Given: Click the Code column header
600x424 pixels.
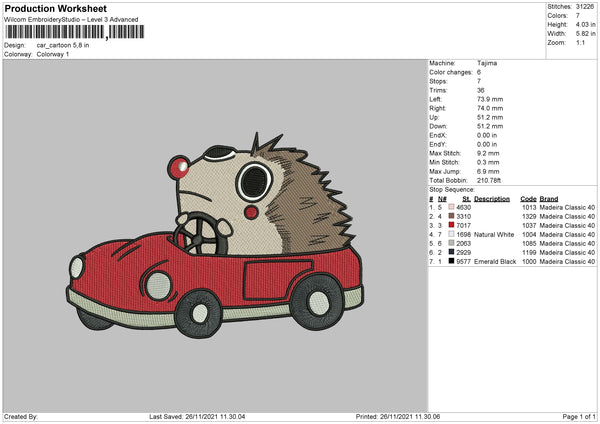Looking at the screenshot, I should coord(529,198).
